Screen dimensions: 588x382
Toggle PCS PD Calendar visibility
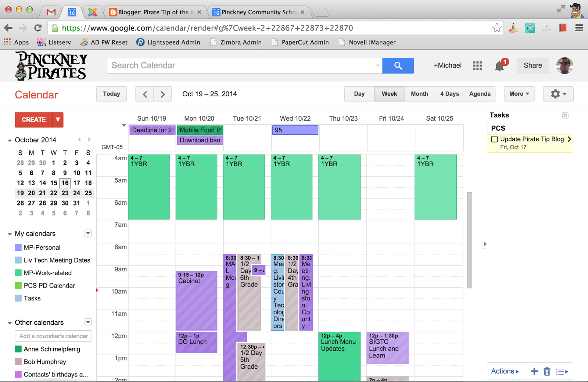tap(18, 285)
